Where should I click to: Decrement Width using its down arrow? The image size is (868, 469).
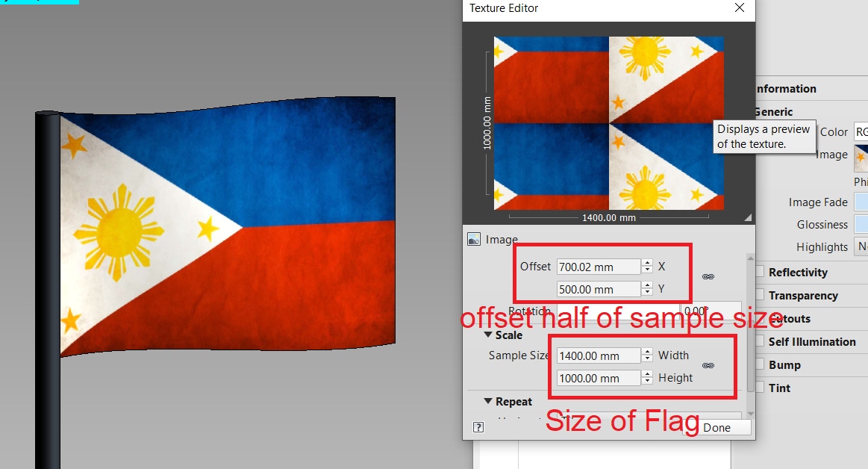pos(646,358)
